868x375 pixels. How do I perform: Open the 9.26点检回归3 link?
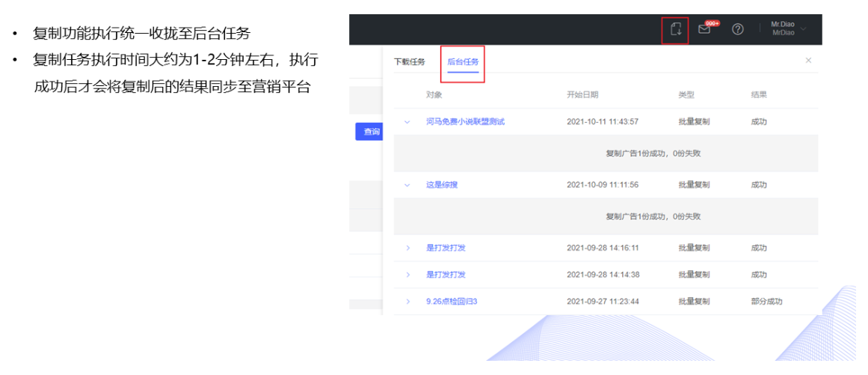(x=452, y=302)
